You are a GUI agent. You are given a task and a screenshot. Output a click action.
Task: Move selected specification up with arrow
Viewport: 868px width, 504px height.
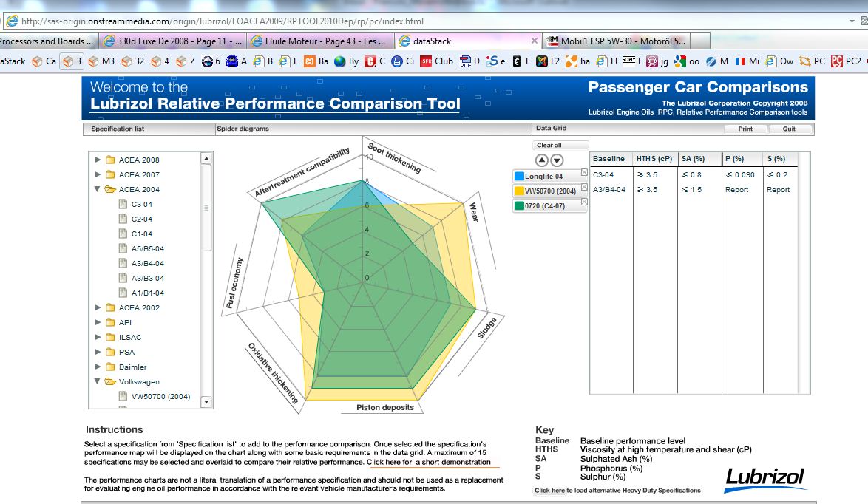click(x=542, y=160)
